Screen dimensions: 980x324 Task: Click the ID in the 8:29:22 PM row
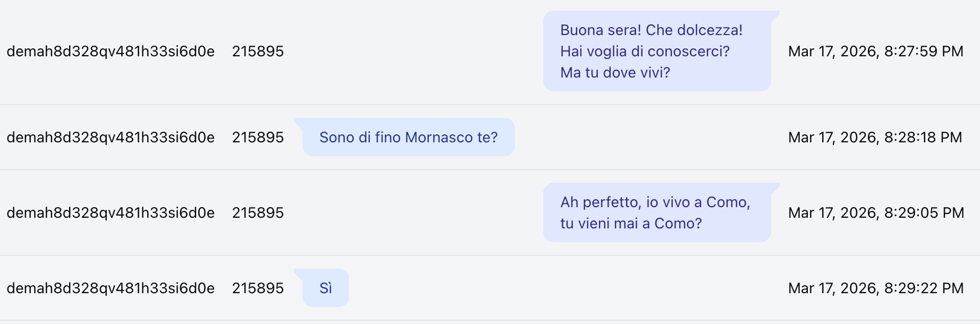111,288
